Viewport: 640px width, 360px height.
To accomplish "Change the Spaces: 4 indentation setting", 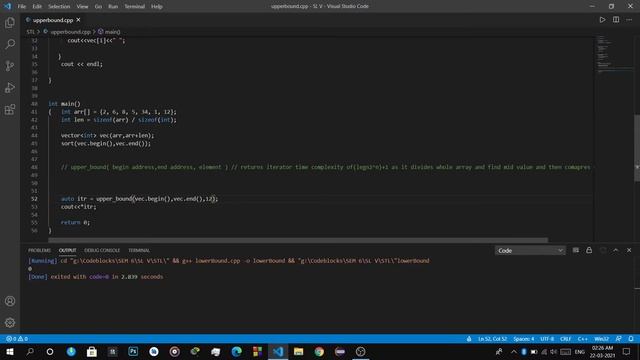I will click(524, 339).
